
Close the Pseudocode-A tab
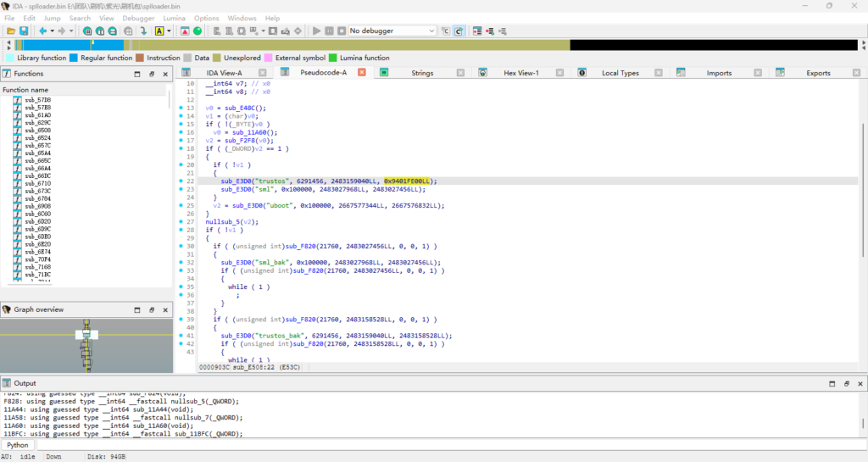361,73
